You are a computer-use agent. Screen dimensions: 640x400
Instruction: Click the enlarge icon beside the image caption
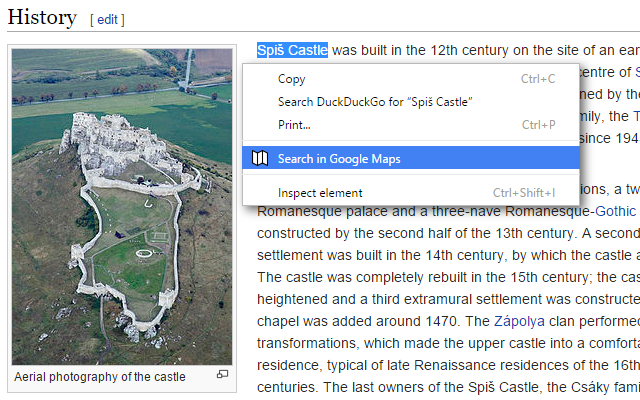pos(222,374)
